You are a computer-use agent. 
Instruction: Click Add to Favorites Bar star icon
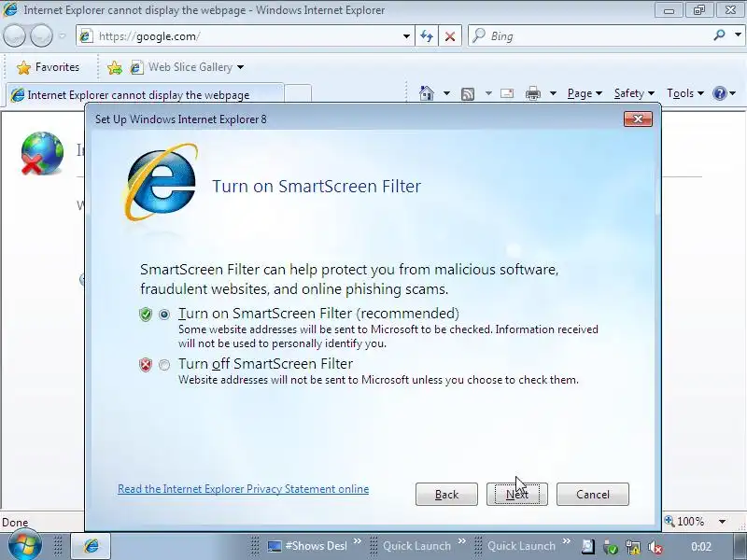click(x=114, y=67)
